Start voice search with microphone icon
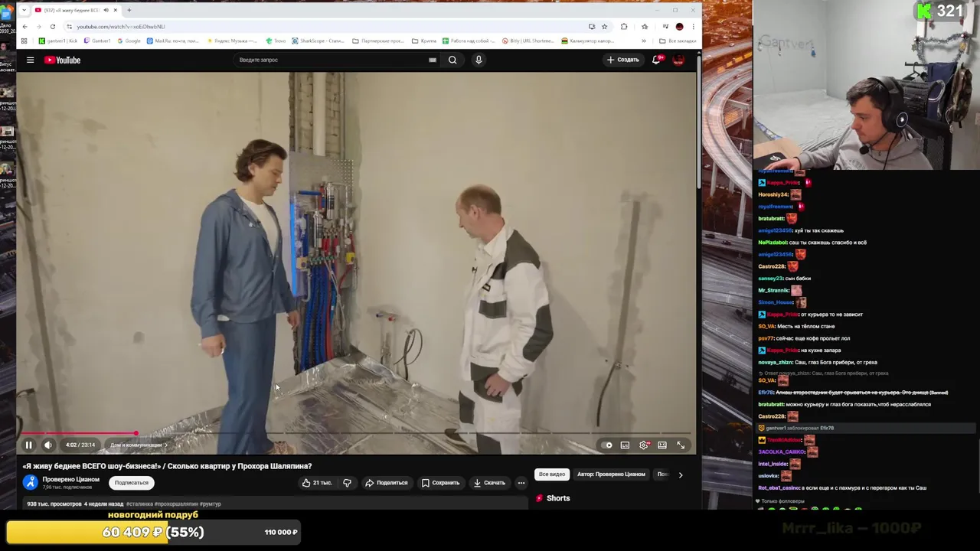Viewport: 980px width, 551px height. coord(479,60)
